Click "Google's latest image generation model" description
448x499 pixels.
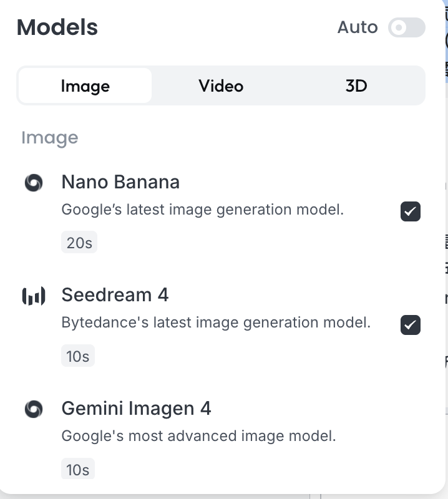pyautogui.click(x=203, y=210)
